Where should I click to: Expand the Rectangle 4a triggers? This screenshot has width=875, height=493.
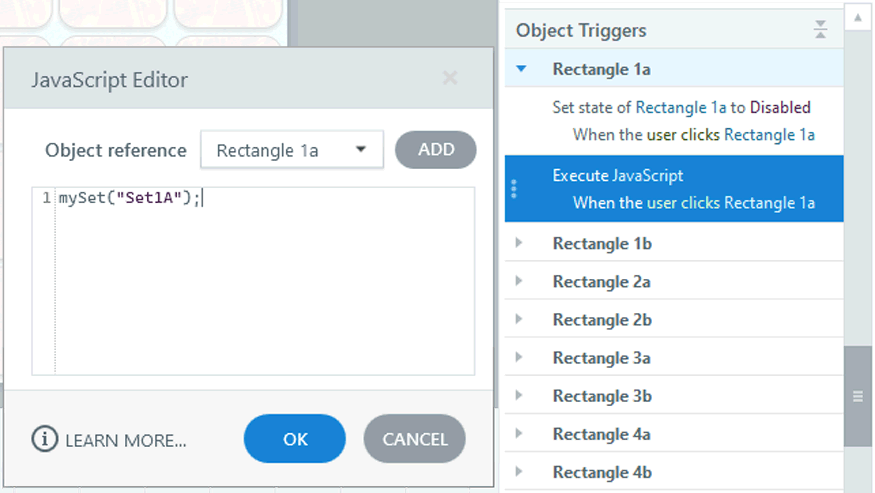(519, 433)
